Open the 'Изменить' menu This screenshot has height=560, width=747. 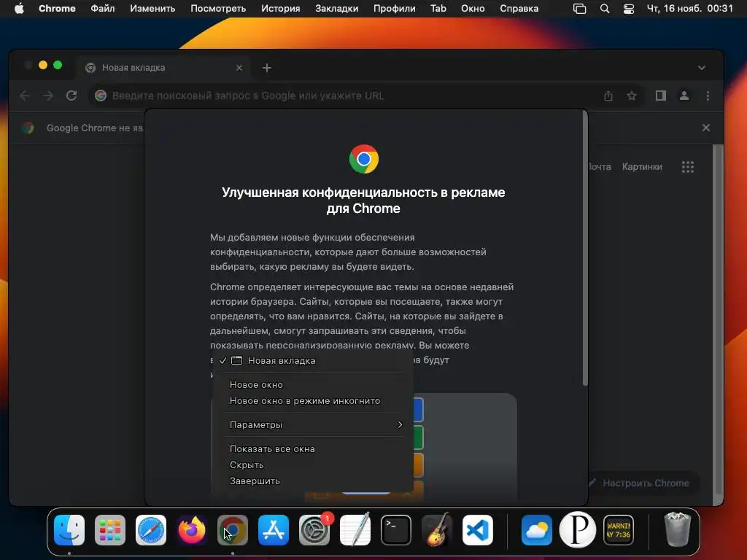[x=152, y=8]
